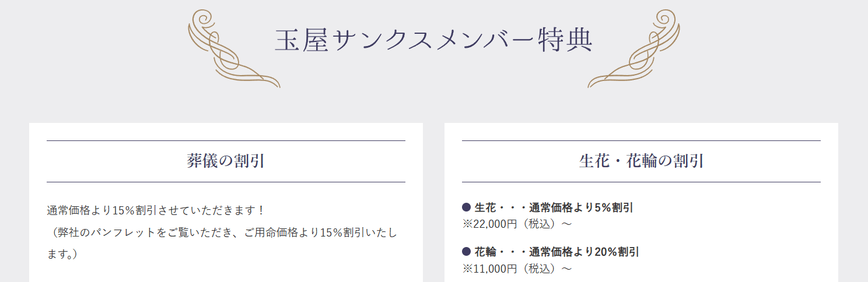Click the right decorative swirl ornament
The width and height of the screenshot is (868, 282).
pyautogui.click(x=633, y=49)
